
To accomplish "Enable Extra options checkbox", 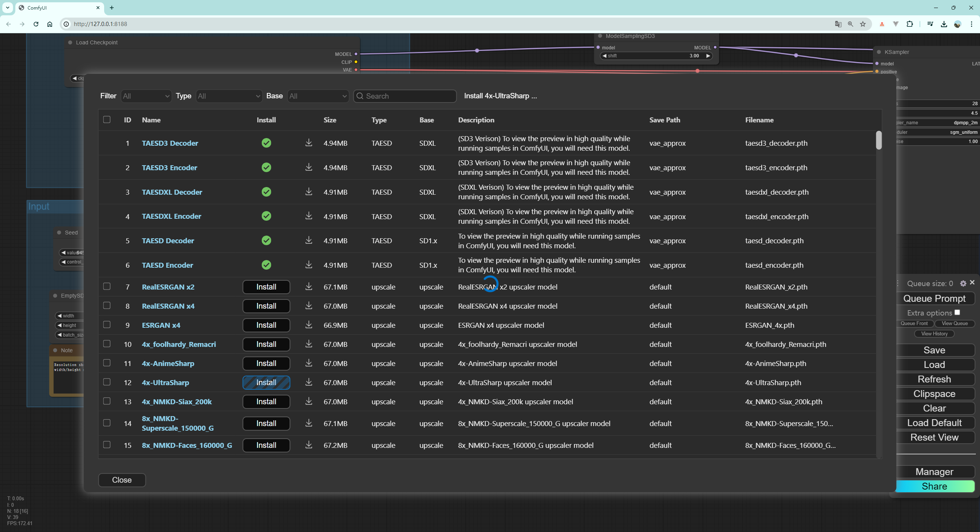I will tap(957, 312).
